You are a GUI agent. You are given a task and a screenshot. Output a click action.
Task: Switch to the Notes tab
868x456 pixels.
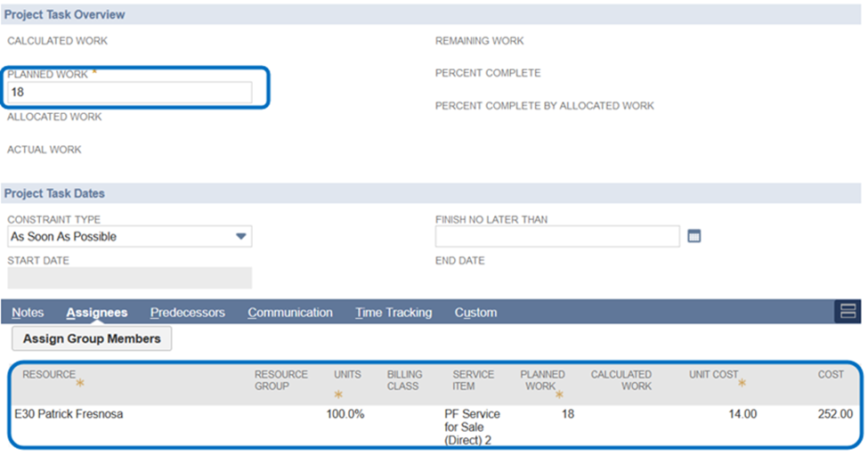28,313
